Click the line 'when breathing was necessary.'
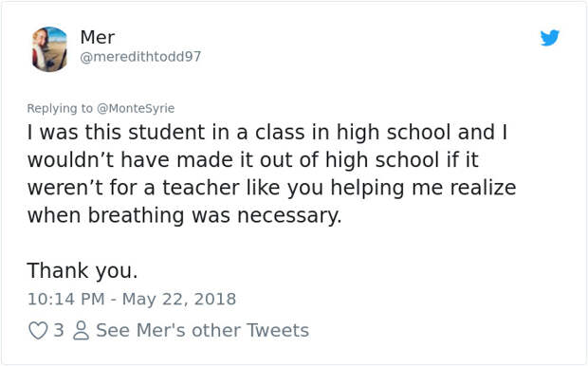 pyautogui.click(x=185, y=215)
